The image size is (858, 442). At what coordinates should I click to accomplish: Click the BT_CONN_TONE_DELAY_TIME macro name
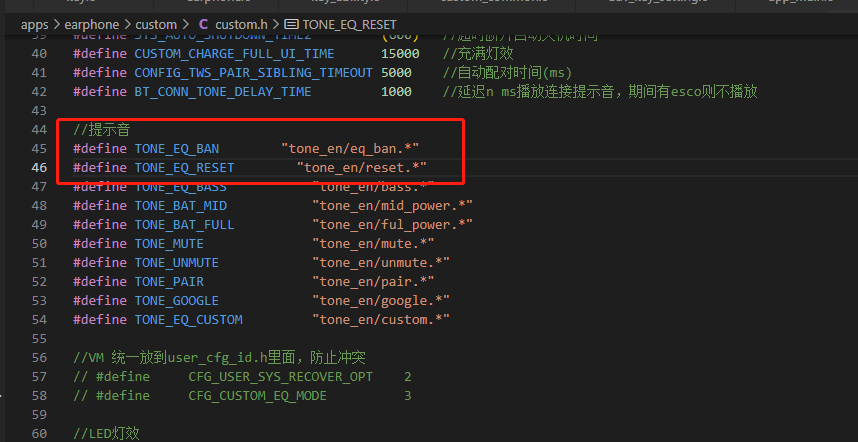point(223,91)
